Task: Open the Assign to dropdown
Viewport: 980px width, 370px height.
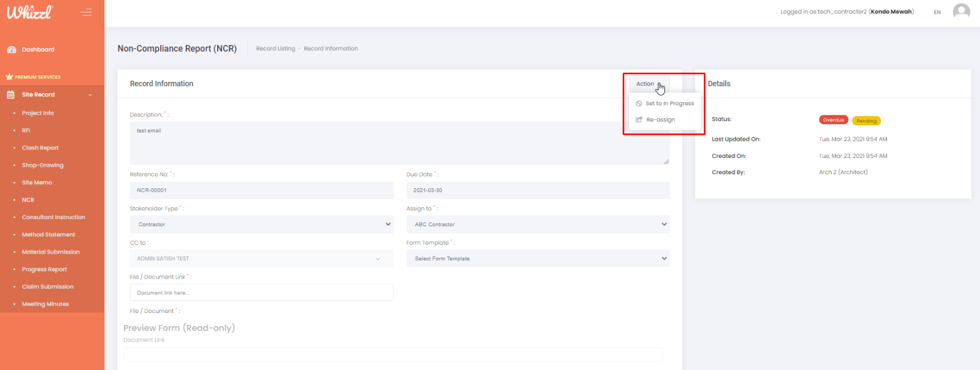Action: [x=537, y=224]
